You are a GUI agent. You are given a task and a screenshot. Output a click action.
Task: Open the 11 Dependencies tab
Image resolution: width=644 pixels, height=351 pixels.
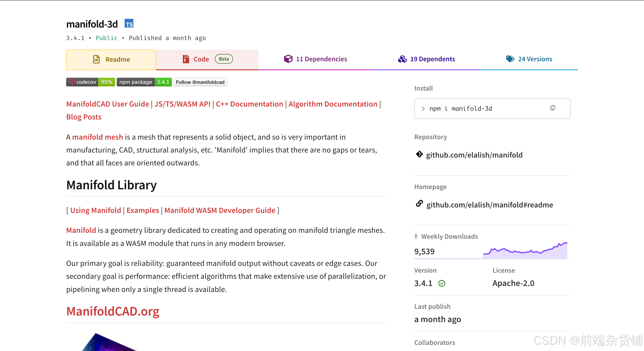click(x=315, y=59)
